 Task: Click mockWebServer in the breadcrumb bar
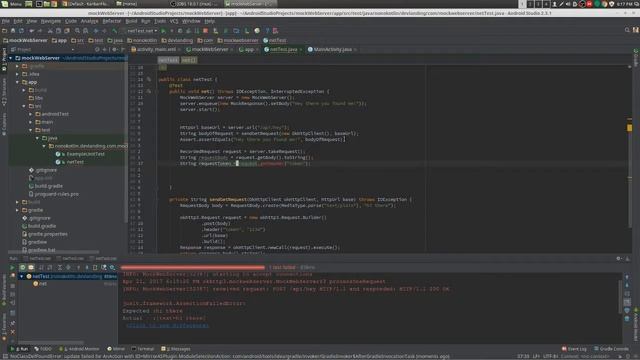point(25,40)
